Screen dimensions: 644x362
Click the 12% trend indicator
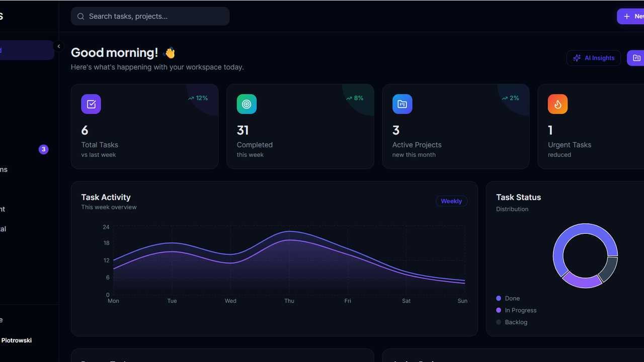198,98
